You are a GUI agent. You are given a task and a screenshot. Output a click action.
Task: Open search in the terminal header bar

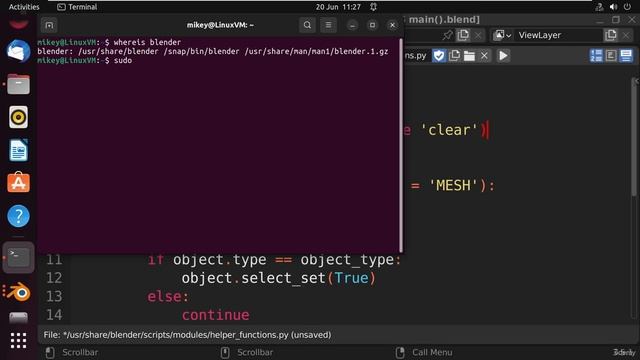(x=307, y=25)
